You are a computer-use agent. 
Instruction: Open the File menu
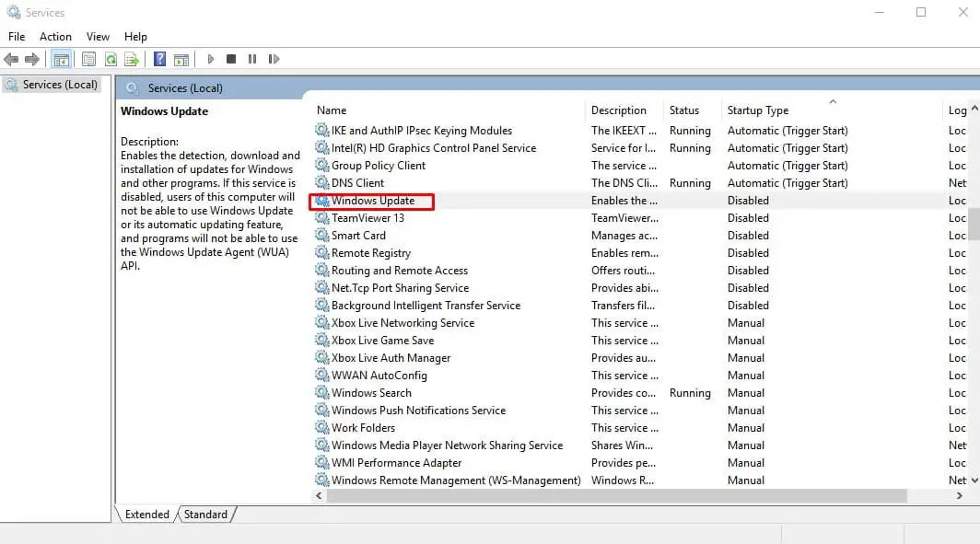(17, 37)
